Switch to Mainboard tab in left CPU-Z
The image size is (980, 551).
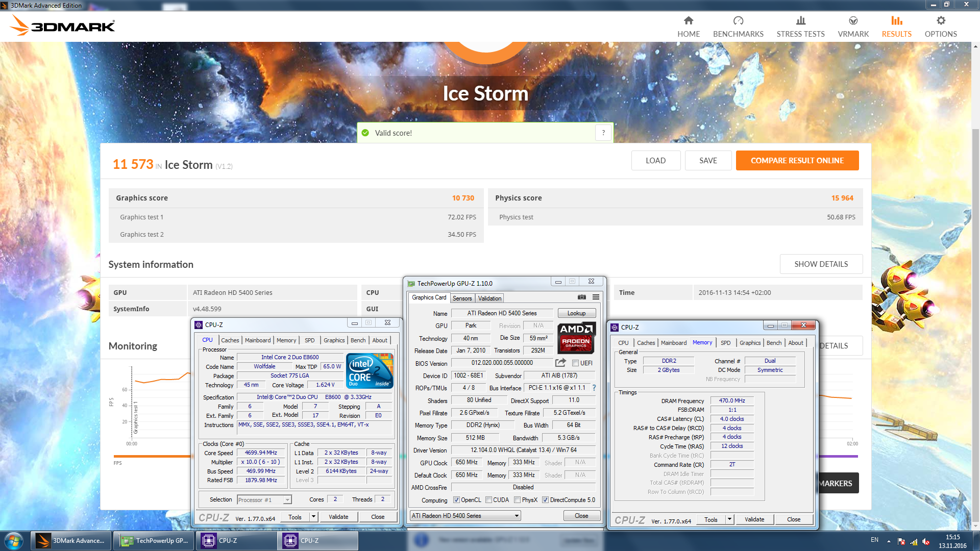258,340
